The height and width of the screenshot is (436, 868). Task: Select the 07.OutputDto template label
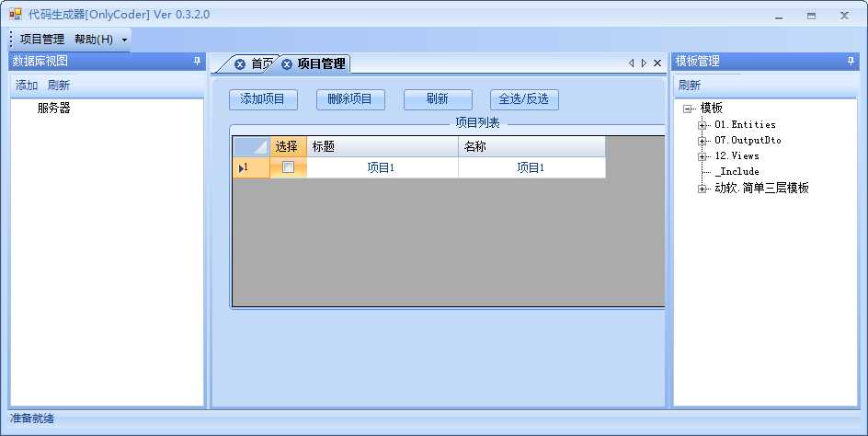coord(748,140)
